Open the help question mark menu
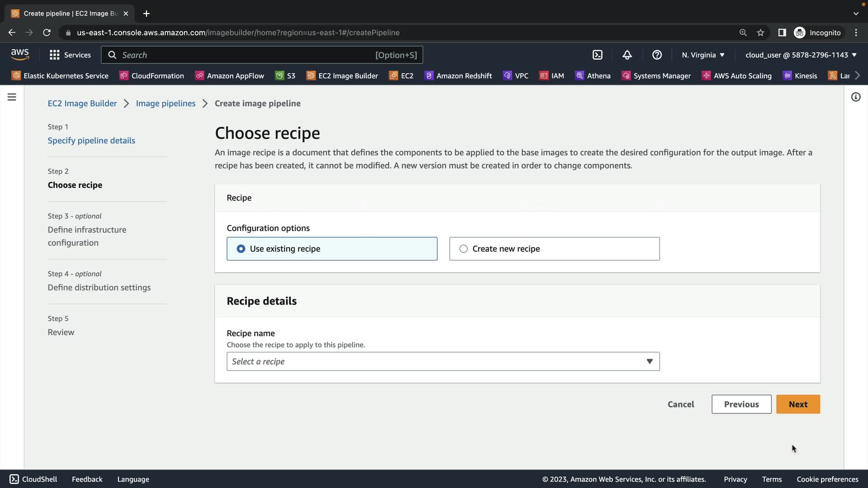Viewport: 868px width, 488px height. point(657,55)
